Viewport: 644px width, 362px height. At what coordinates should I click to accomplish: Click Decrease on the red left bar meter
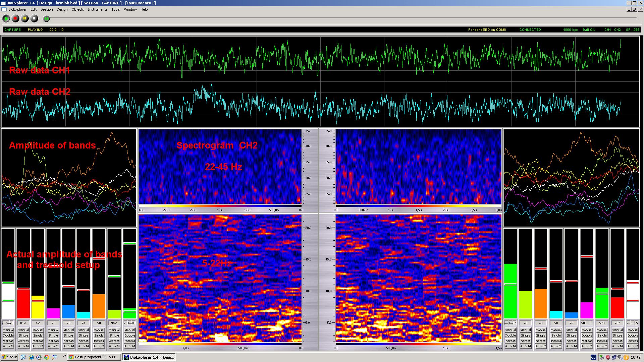23,341
